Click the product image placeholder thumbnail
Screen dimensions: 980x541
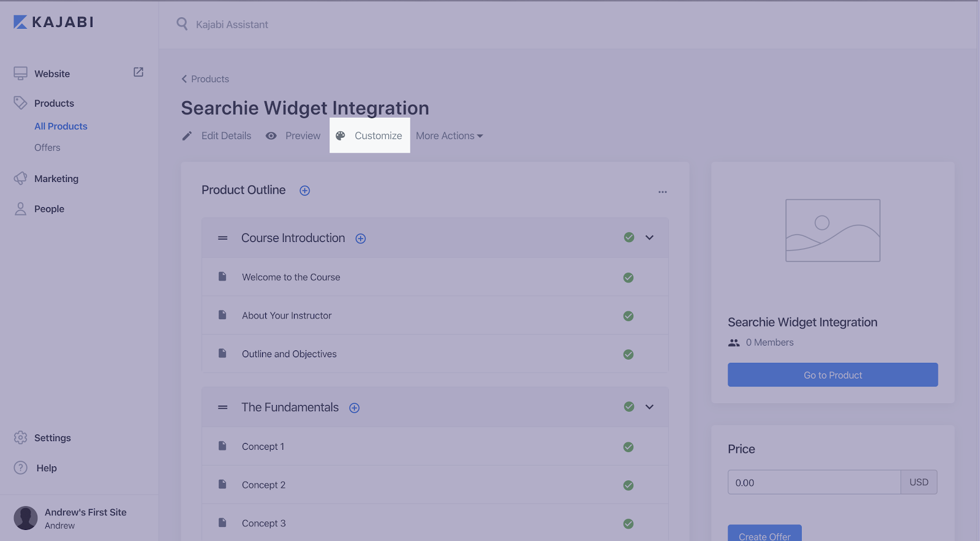(833, 230)
